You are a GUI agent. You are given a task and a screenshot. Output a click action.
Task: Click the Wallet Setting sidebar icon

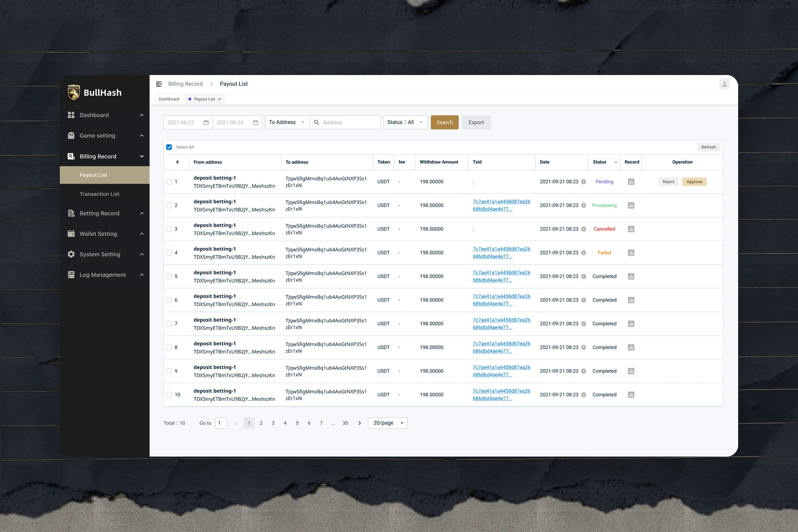(x=71, y=234)
